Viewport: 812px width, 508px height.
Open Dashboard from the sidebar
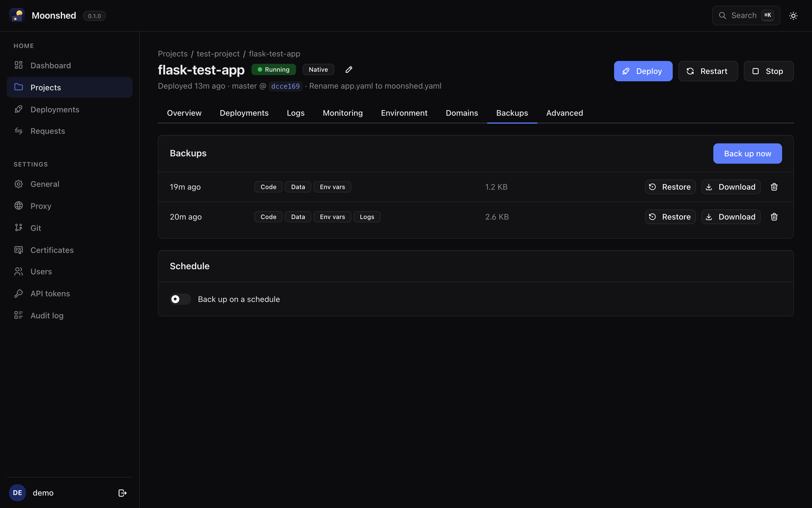click(x=69, y=65)
